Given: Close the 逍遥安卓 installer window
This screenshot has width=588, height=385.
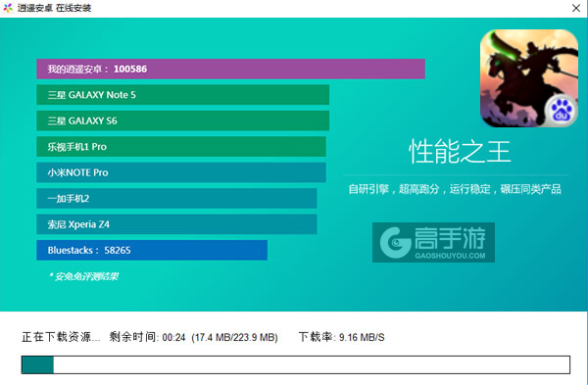Looking at the screenshot, I should (576, 8).
